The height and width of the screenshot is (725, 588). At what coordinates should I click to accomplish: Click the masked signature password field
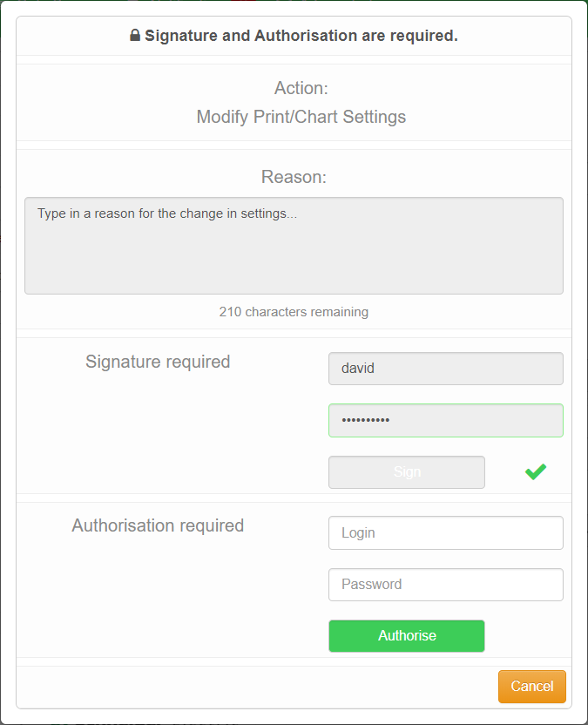click(x=446, y=420)
